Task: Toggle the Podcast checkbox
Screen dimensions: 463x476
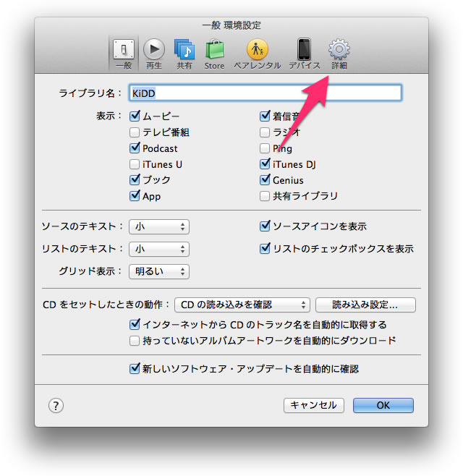Action: point(135,148)
